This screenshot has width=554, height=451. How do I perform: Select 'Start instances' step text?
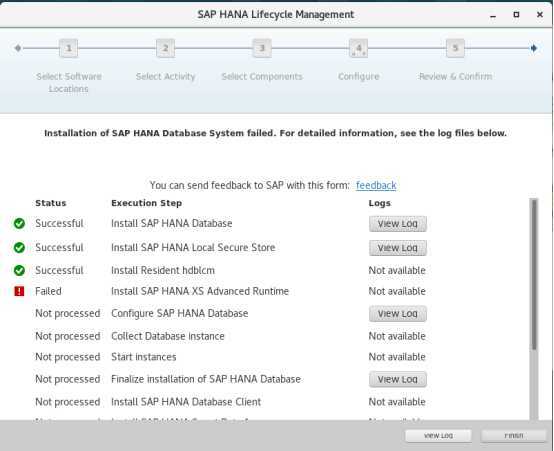pyautogui.click(x=143, y=357)
